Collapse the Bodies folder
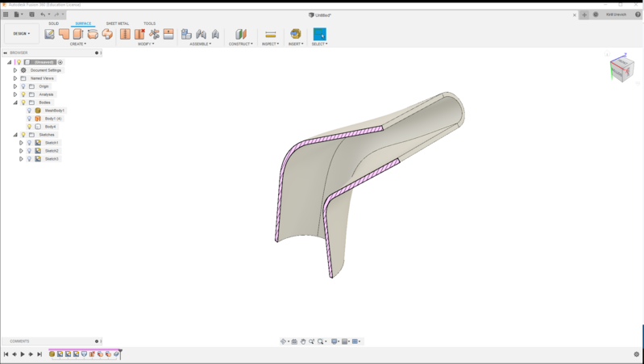The height and width of the screenshot is (364, 644). [x=15, y=103]
